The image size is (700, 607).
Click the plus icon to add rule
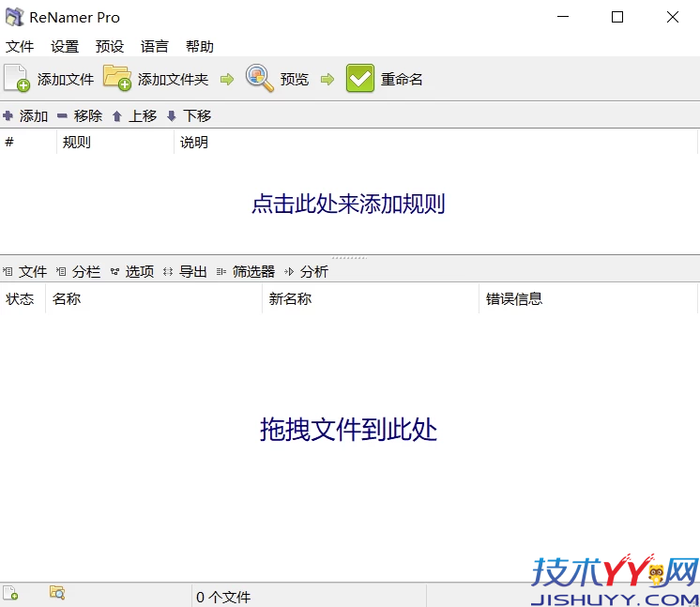point(8,116)
